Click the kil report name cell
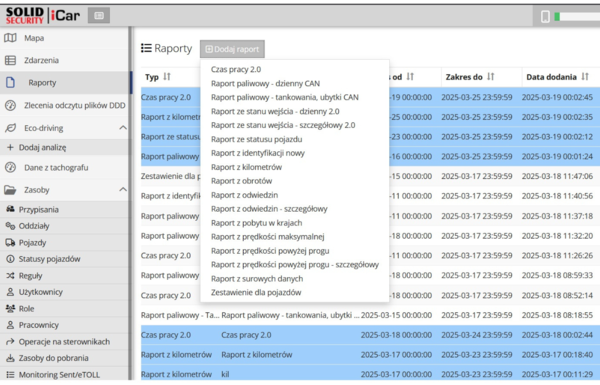The width and height of the screenshot is (600, 385). coord(225,374)
